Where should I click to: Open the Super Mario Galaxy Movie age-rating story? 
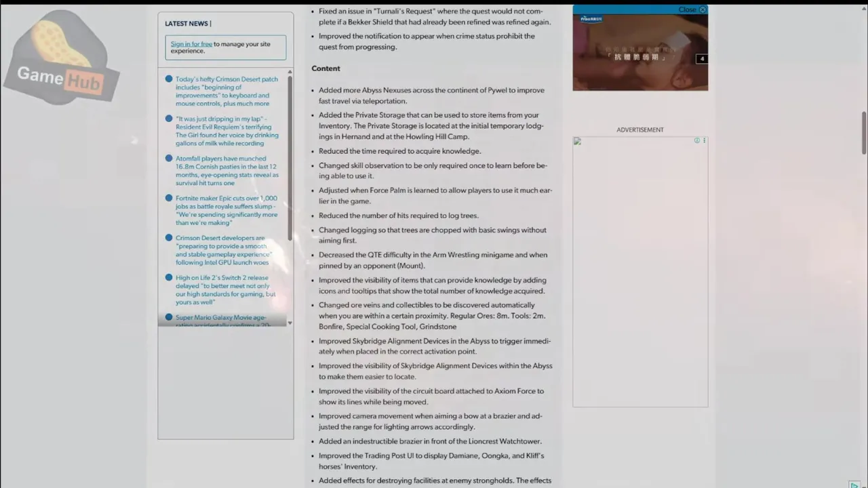(x=222, y=321)
